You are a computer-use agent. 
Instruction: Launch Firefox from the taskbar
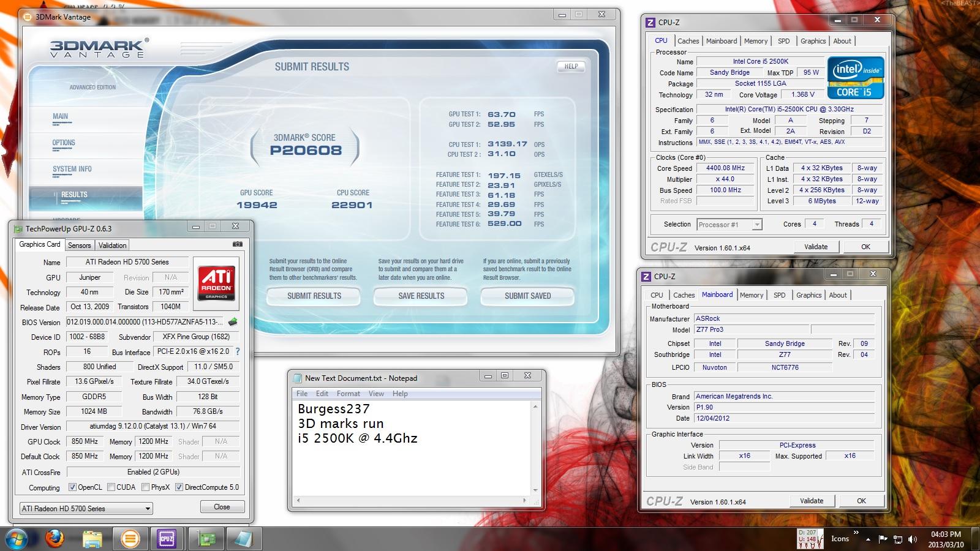click(55, 539)
